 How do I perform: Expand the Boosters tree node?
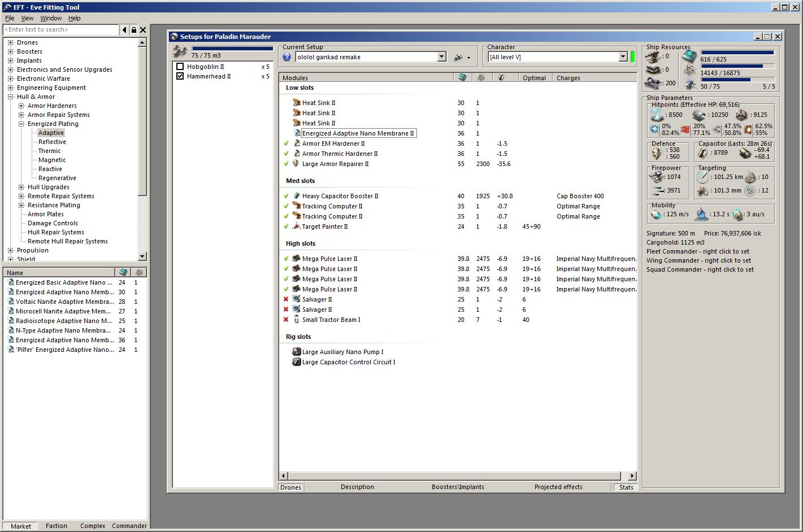[10, 51]
